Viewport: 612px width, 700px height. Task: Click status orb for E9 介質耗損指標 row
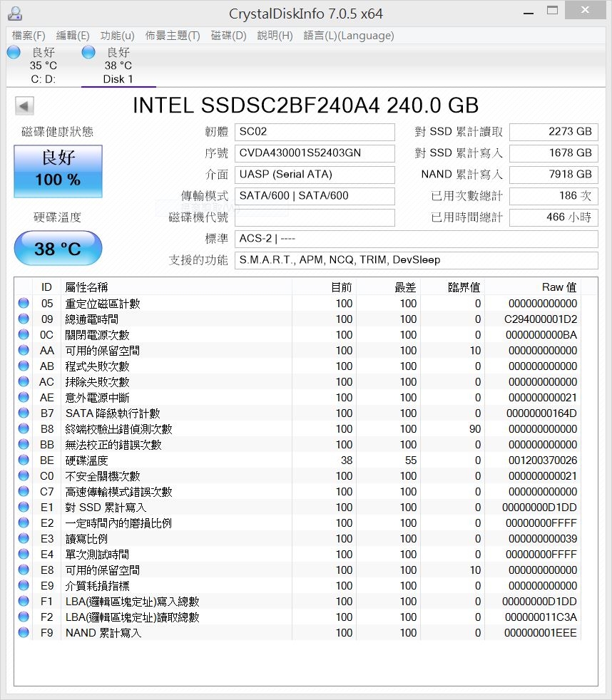tap(24, 586)
